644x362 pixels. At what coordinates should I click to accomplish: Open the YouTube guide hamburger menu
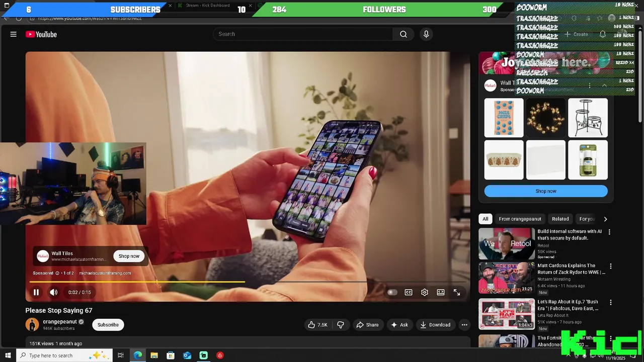click(x=14, y=34)
